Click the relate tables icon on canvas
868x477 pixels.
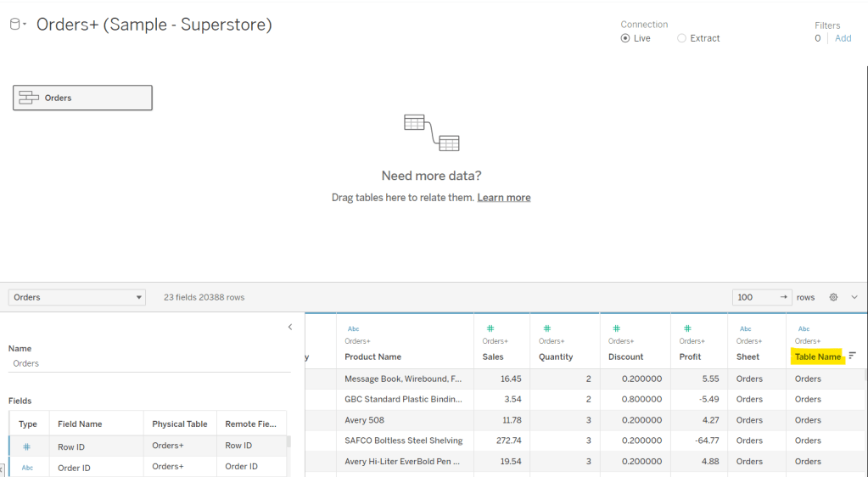coord(431,132)
